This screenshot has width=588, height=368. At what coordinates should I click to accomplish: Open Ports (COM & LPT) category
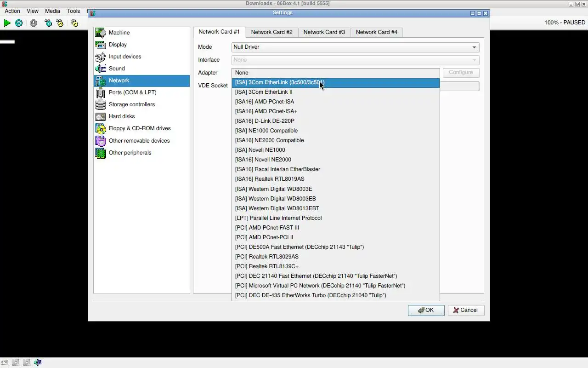click(141, 92)
